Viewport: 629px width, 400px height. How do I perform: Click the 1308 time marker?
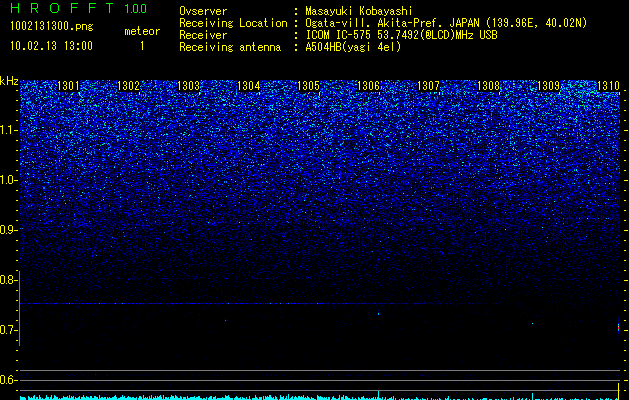489,86
